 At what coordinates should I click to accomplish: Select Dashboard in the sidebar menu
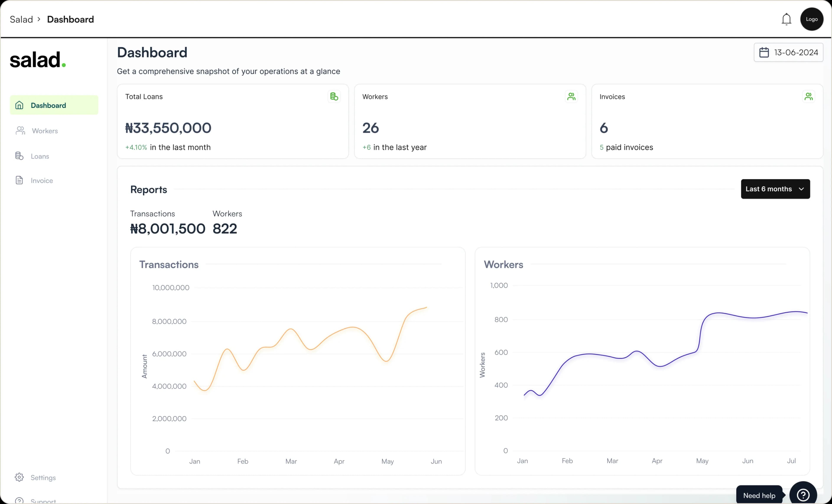tap(54, 105)
